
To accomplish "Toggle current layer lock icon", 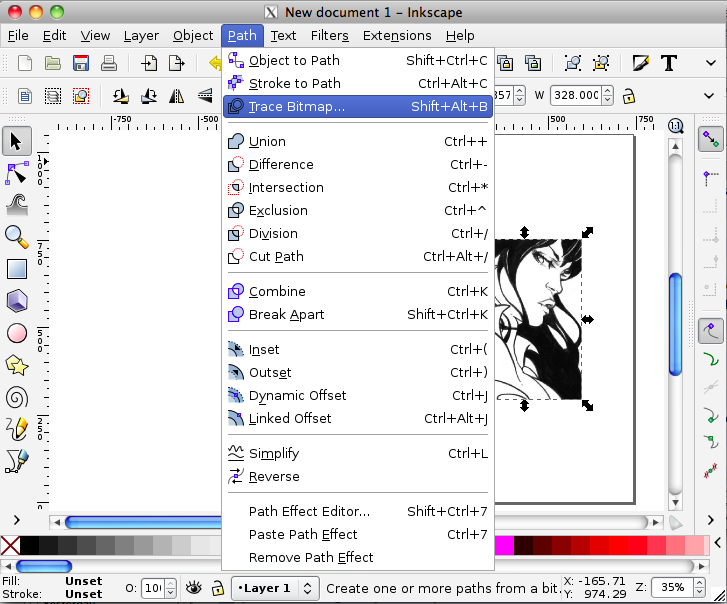I will point(217,588).
